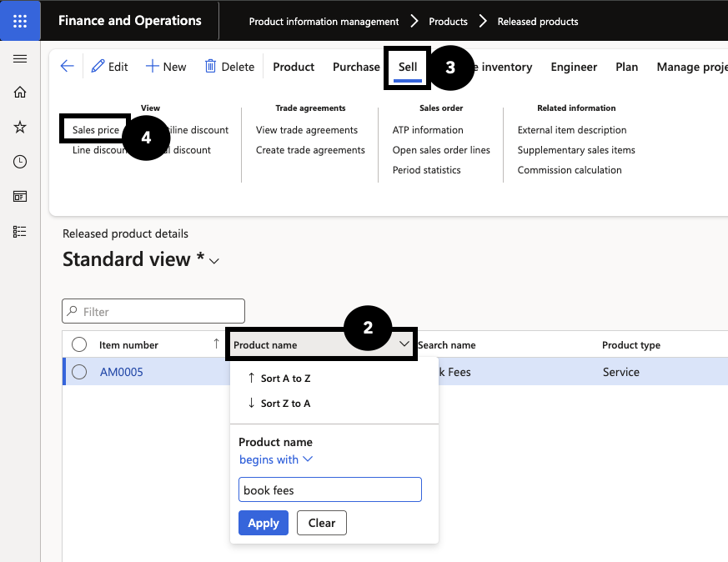
Task: Click Commission calculation
Action: [570, 170]
